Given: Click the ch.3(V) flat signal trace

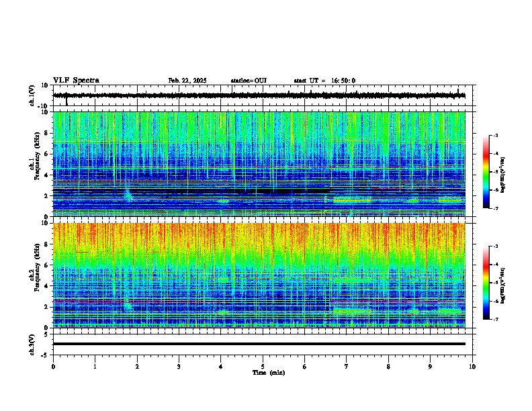Looking at the screenshot, I should click(x=259, y=344).
